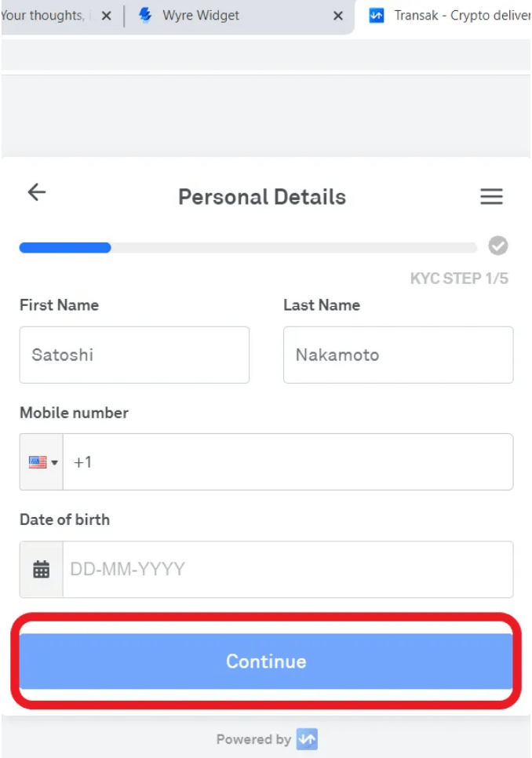Focus the First Name field
Screen dimensions: 532x758
tap(134, 355)
